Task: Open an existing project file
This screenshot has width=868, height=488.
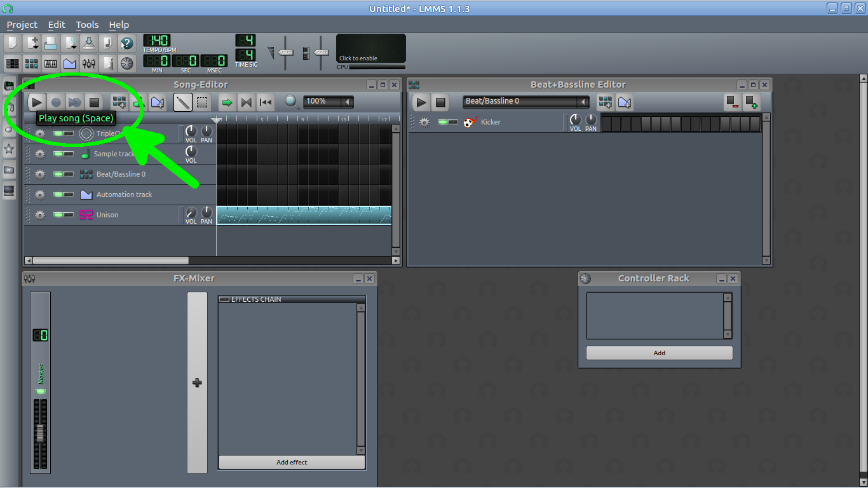Action: click(x=51, y=43)
